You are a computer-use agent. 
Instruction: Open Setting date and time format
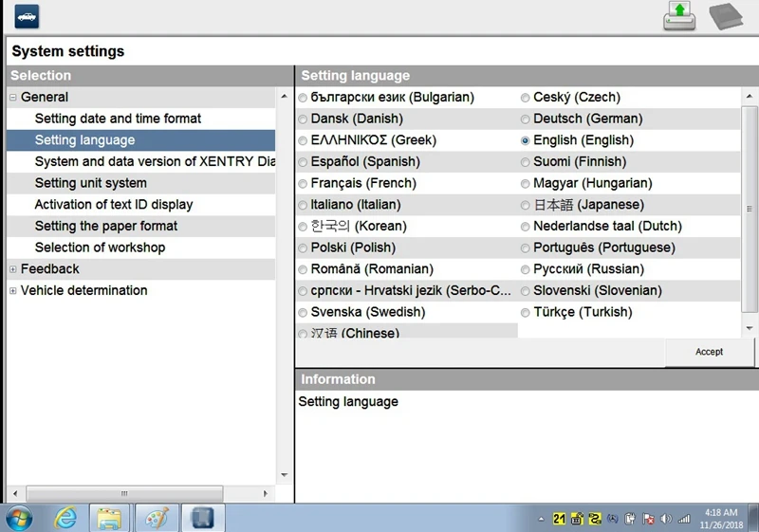(x=140, y=119)
